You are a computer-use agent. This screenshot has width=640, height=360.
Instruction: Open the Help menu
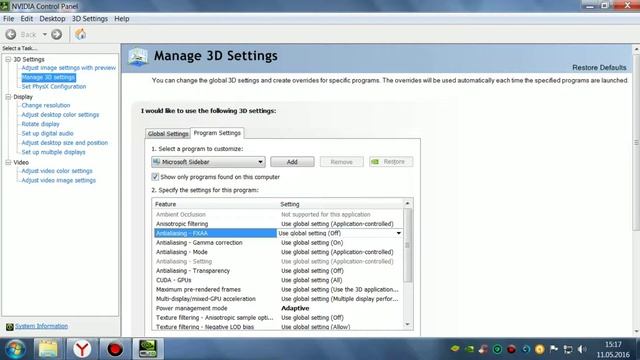point(122,19)
